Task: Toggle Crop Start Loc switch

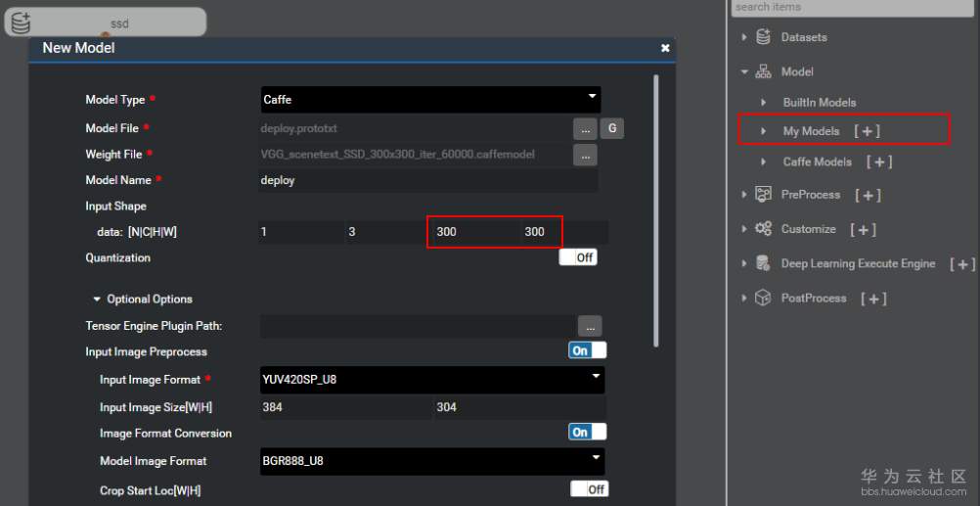Action: click(590, 488)
